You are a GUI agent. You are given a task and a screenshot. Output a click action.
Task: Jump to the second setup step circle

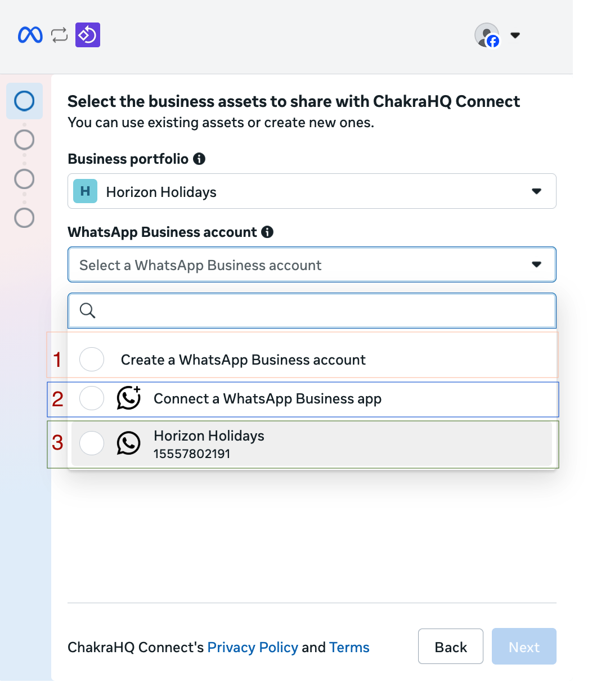coord(24,140)
